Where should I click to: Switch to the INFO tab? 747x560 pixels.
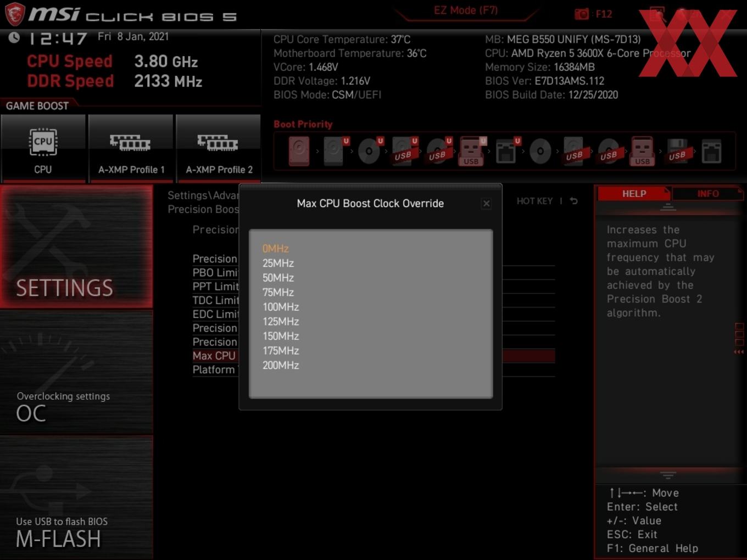tap(708, 194)
